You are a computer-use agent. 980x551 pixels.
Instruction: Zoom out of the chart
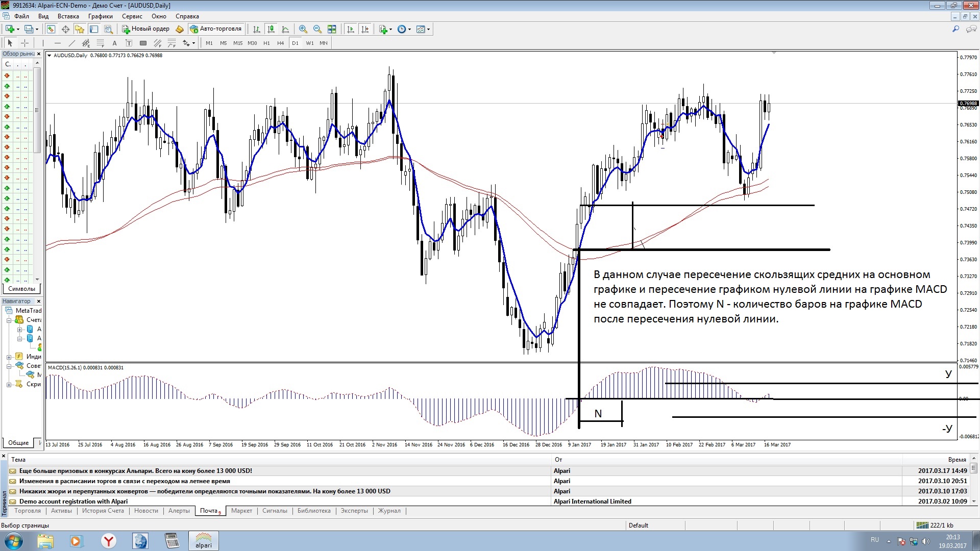(x=317, y=29)
